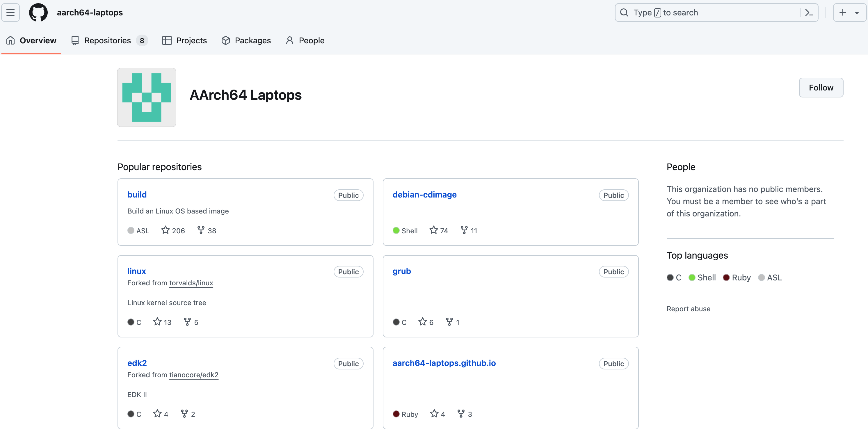Viewport: 868px width, 434px height.
Task: Click the Overview home icon
Action: 10,40
